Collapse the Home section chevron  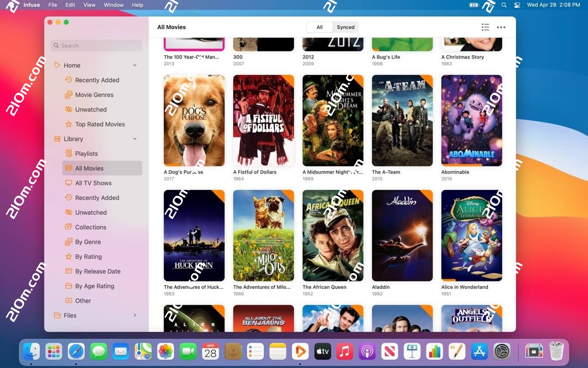point(134,65)
